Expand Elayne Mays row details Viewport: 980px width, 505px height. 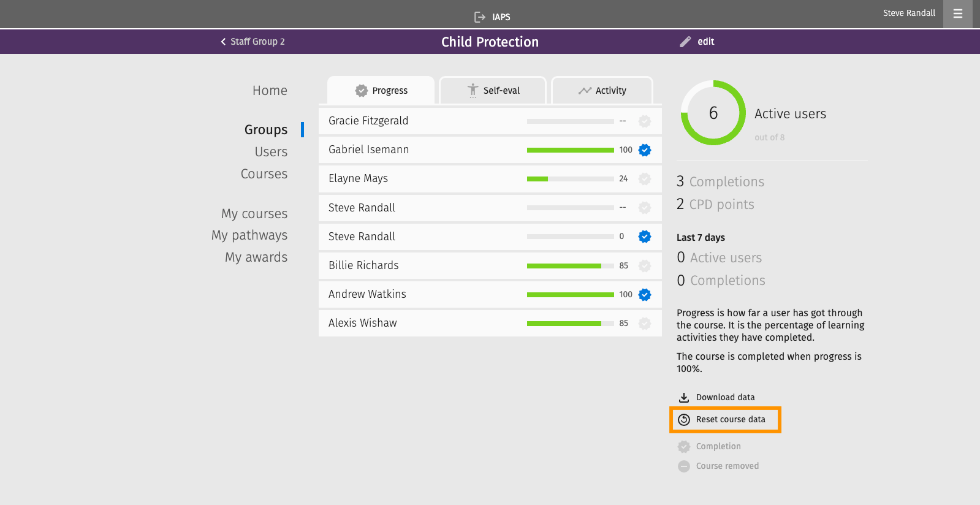pos(490,179)
